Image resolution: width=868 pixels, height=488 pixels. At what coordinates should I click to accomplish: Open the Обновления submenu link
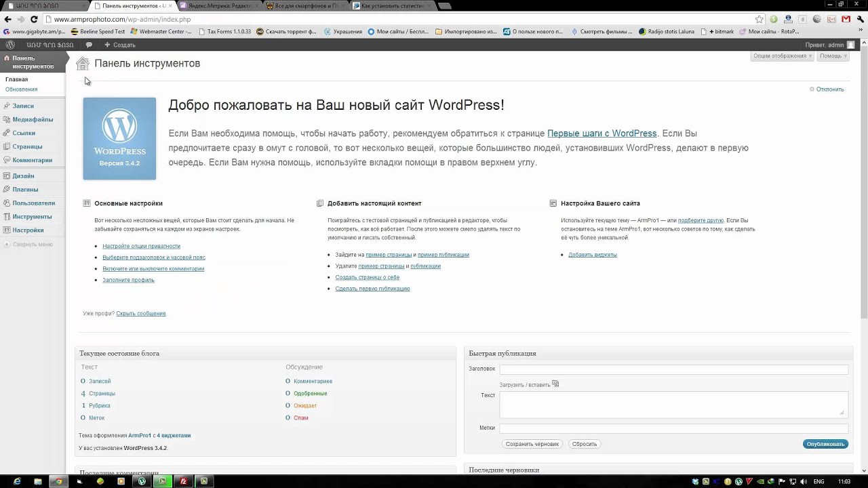coord(21,89)
